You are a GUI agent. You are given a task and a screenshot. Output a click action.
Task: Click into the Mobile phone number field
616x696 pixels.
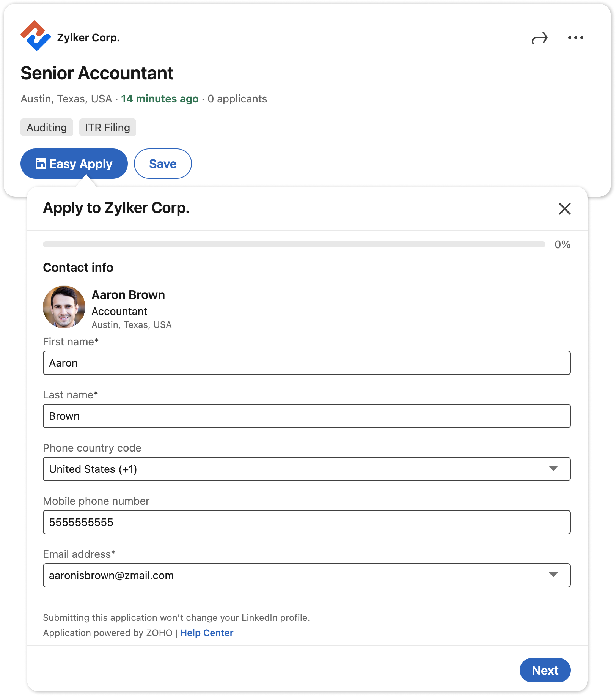(307, 522)
